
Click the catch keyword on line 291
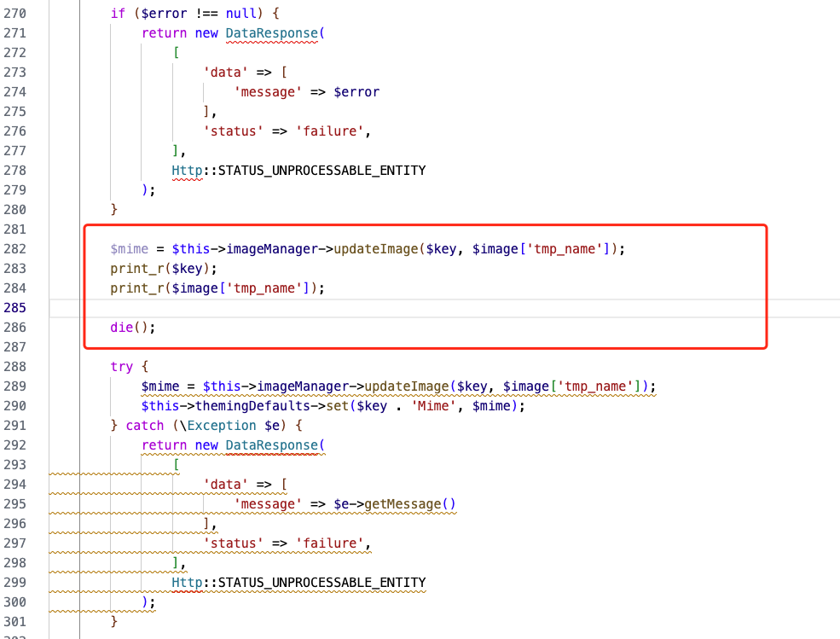(144, 426)
